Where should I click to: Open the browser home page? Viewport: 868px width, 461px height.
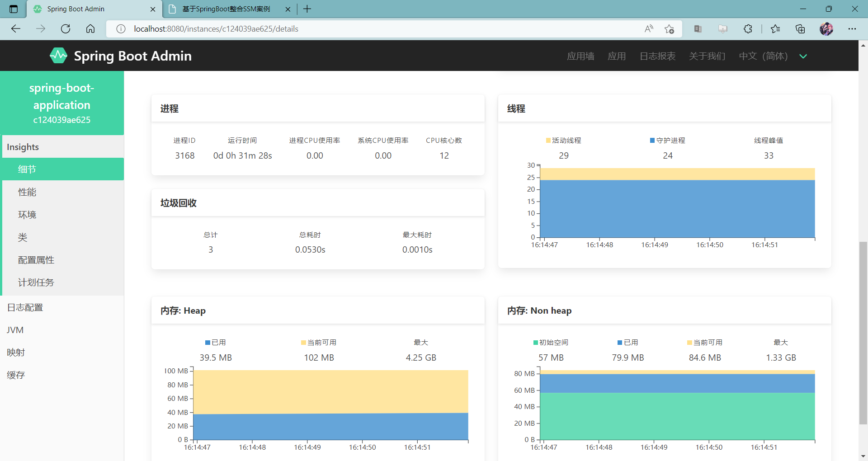tap(90, 29)
